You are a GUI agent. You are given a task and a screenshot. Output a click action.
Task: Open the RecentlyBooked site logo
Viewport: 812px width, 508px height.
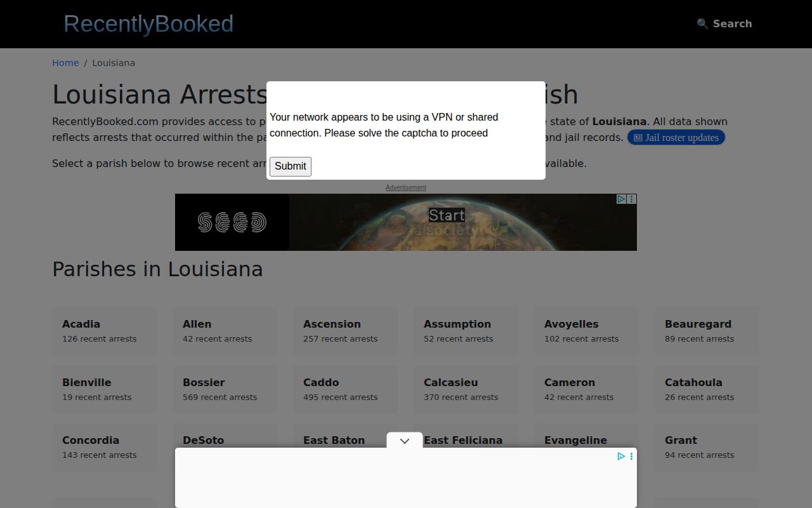pyautogui.click(x=148, y=23)
